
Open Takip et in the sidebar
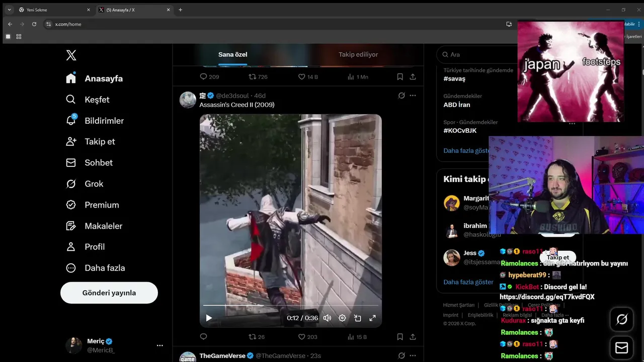(x=91, y=141)
